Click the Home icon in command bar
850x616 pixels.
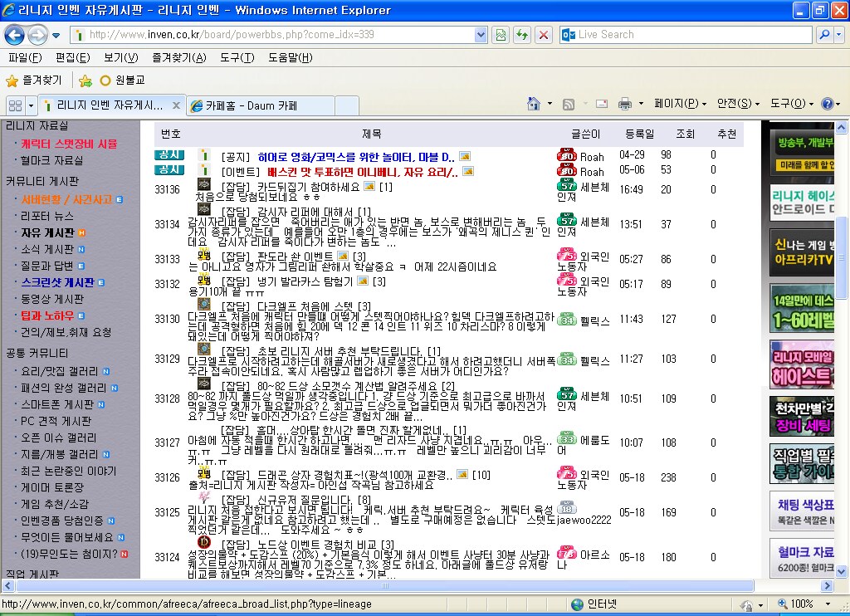535,104
